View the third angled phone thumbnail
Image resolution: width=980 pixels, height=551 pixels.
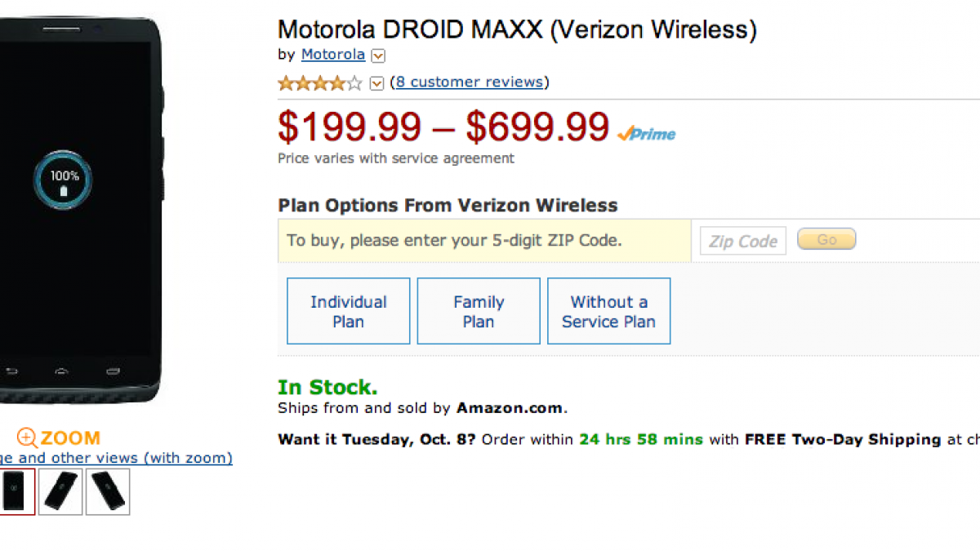coord(108,491)
